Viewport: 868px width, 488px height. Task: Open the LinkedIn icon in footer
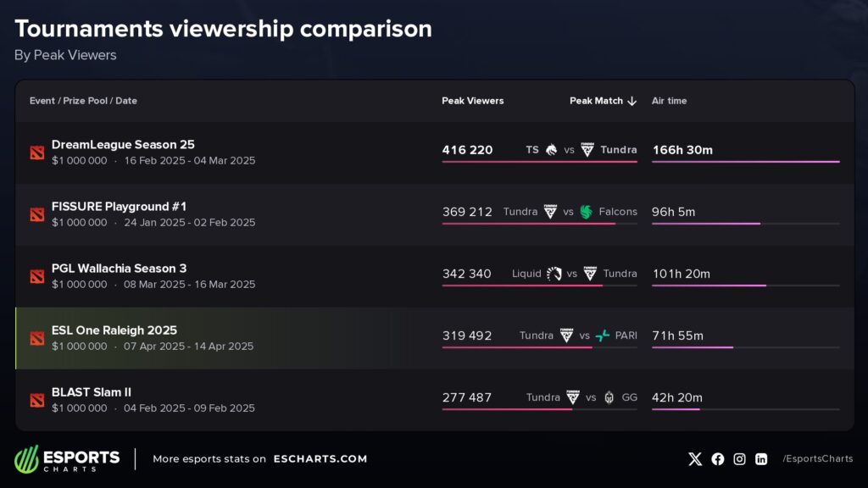[761, 458]
